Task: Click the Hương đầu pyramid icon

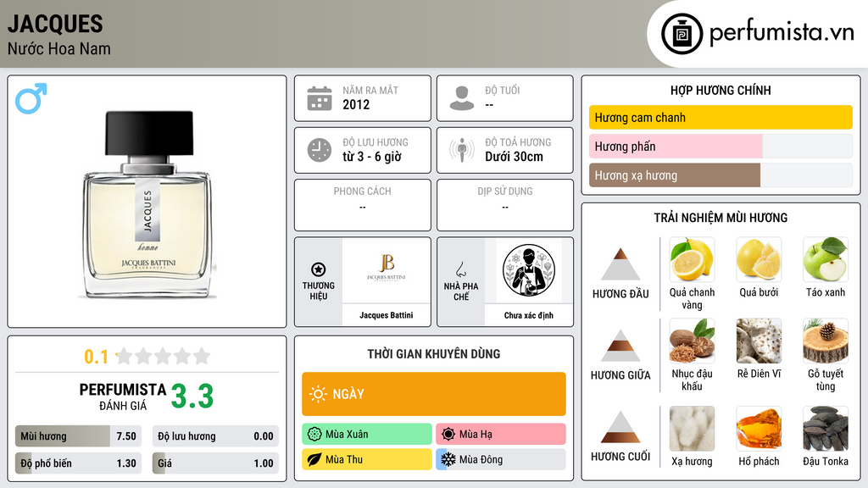Action: point(620,264)
